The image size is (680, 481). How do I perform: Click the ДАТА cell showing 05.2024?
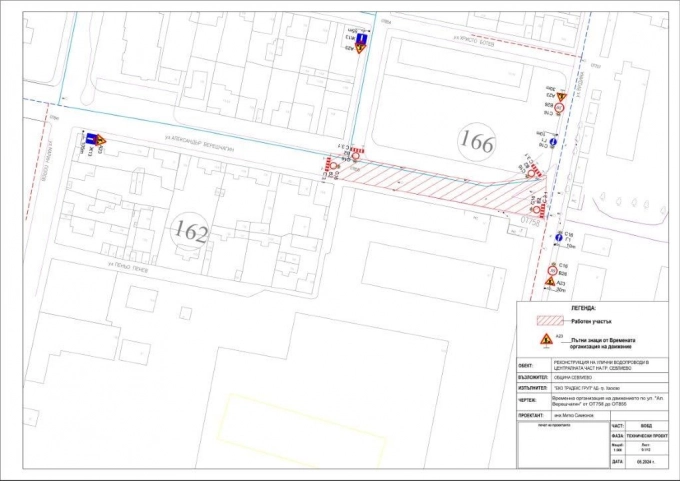coord(640,462)
